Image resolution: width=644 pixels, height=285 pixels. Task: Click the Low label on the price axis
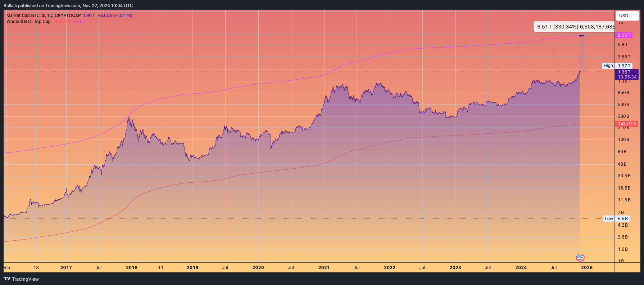pyautogui.click(x=609, y=219)
